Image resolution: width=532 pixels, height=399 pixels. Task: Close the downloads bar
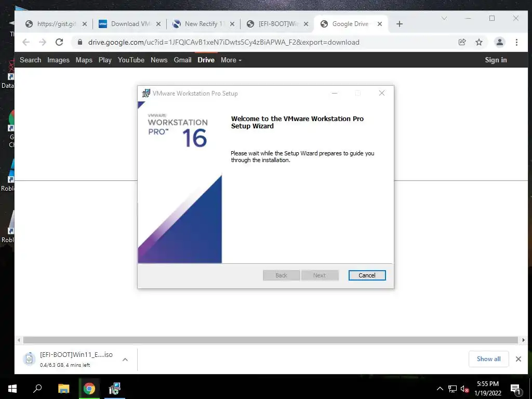pos(518,359)
